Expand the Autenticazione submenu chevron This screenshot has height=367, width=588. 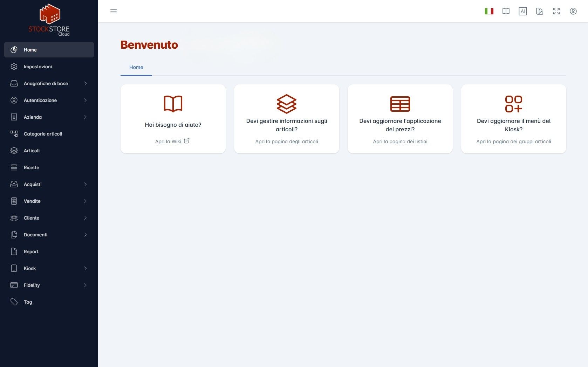pos(86,100)
